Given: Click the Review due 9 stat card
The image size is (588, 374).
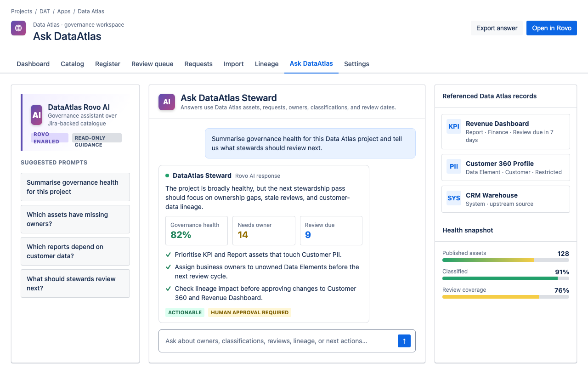Looking at the screenshot, I should coord(331,231).
